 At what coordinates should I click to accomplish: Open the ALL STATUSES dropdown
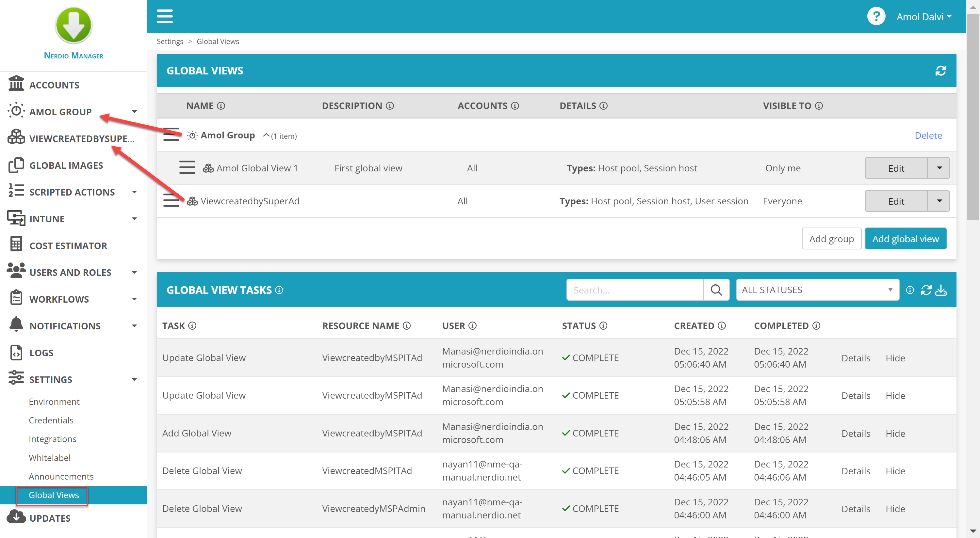(817, 290)
